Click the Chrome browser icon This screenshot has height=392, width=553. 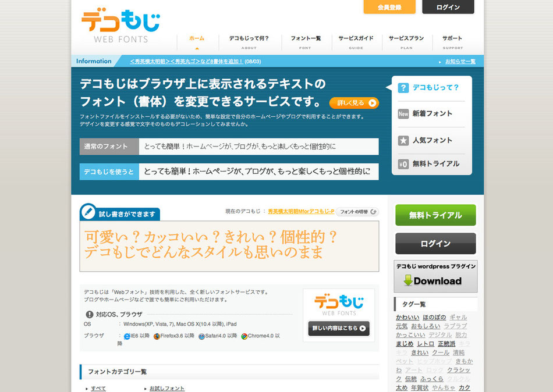pyautogui.click(x=244, y=336)
